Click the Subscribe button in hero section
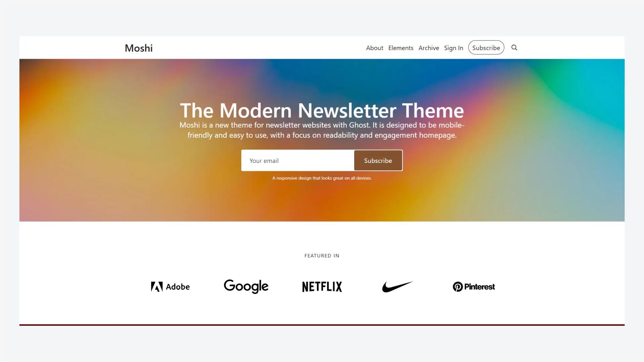Image resolution: width=644 pixels, height=362 pixels. click(378, 160)
